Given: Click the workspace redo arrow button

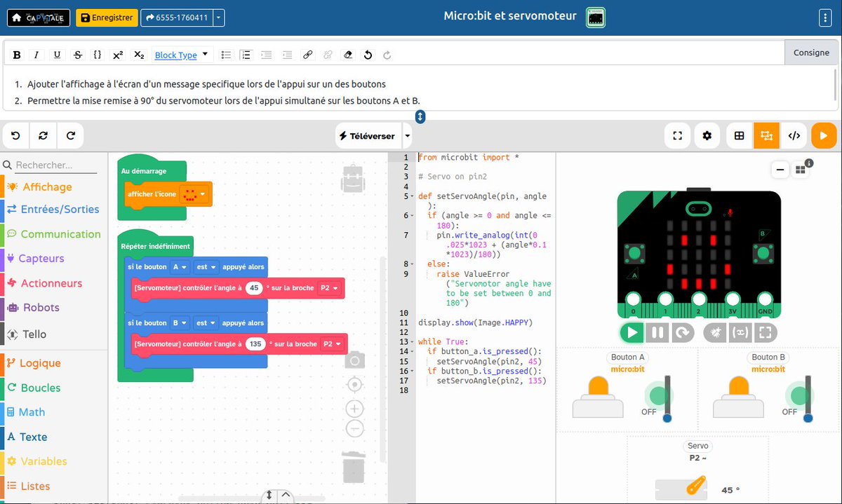Looking at the screenshot, I should tap(71, 136).
